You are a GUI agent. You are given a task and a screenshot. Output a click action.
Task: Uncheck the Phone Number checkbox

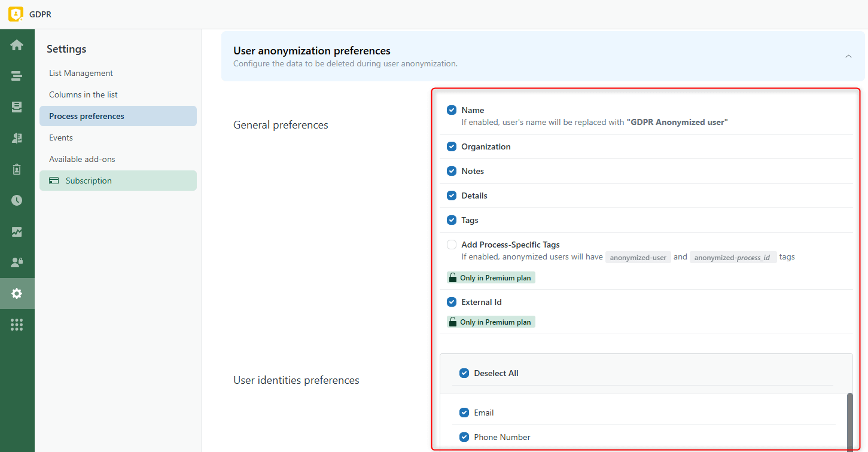(x=464, y=437)
